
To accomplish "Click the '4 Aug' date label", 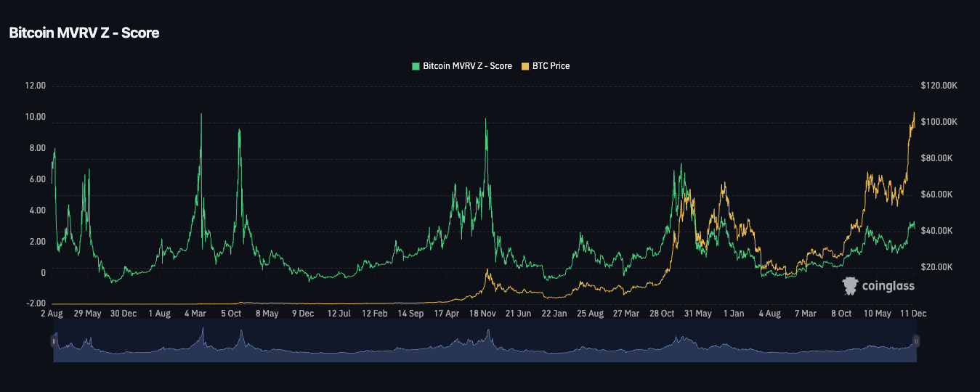I will pyautogui.click(x=770, y=314).
